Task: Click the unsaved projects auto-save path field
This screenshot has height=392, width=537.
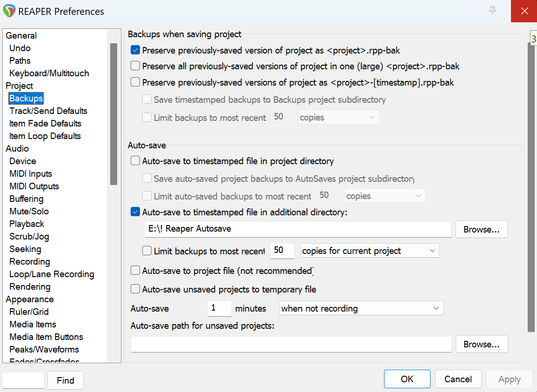Action: click(291, 344)
